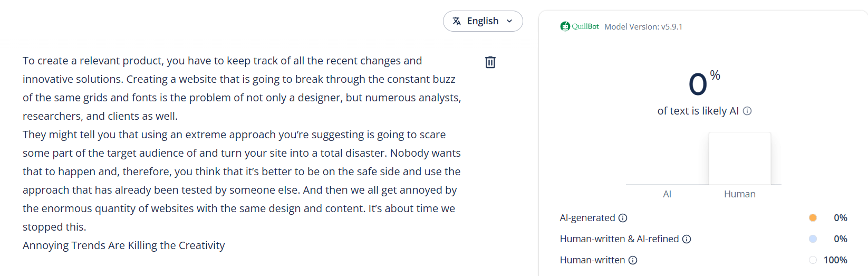Click the translate icon in language selector
The width and height of the screenshot is (868, 276).
(457, 21)
